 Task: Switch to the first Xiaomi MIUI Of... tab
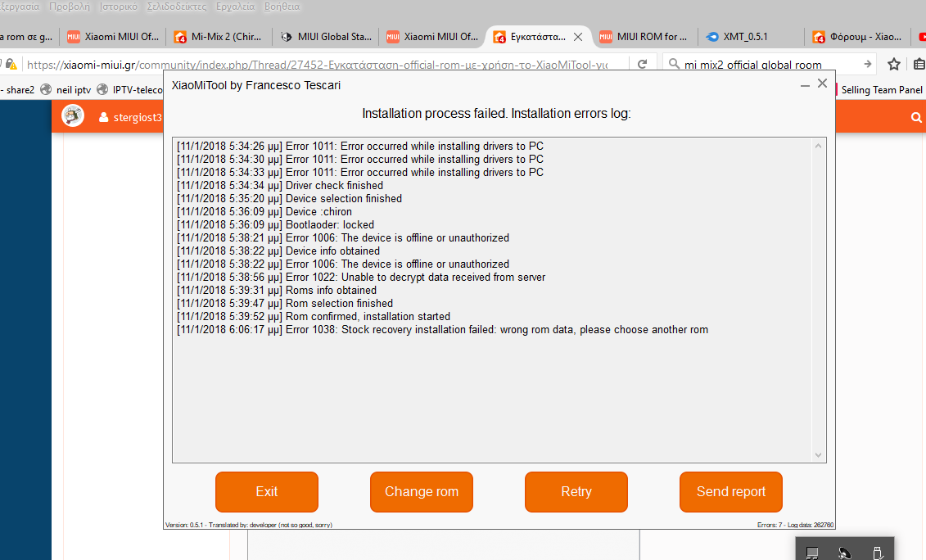pyautogui.click(x=112, y=37)
